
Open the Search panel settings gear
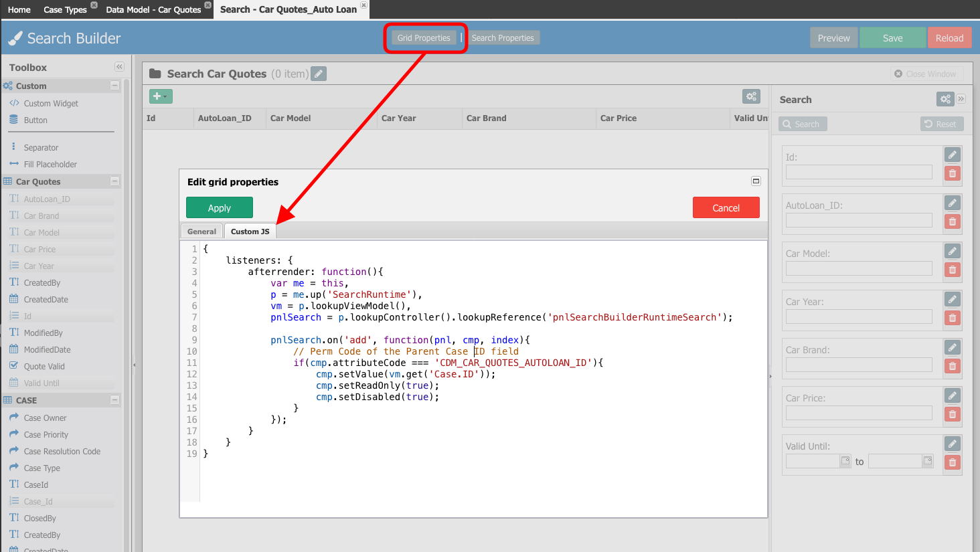point(945,99)
